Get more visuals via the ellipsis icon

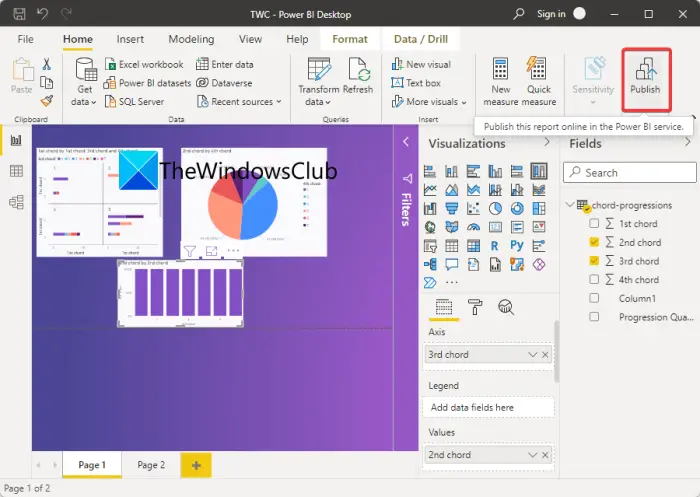click(451, 282)
